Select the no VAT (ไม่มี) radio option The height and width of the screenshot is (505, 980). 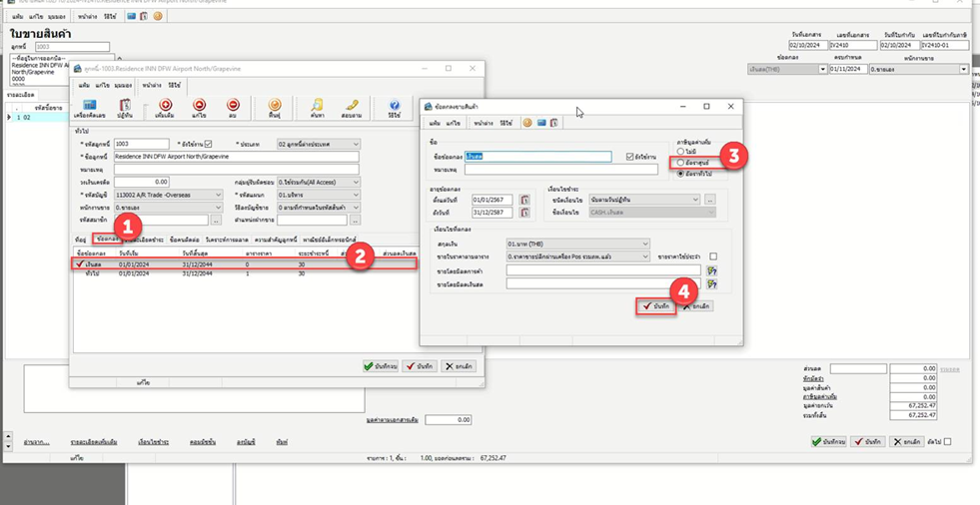[680, 151]
